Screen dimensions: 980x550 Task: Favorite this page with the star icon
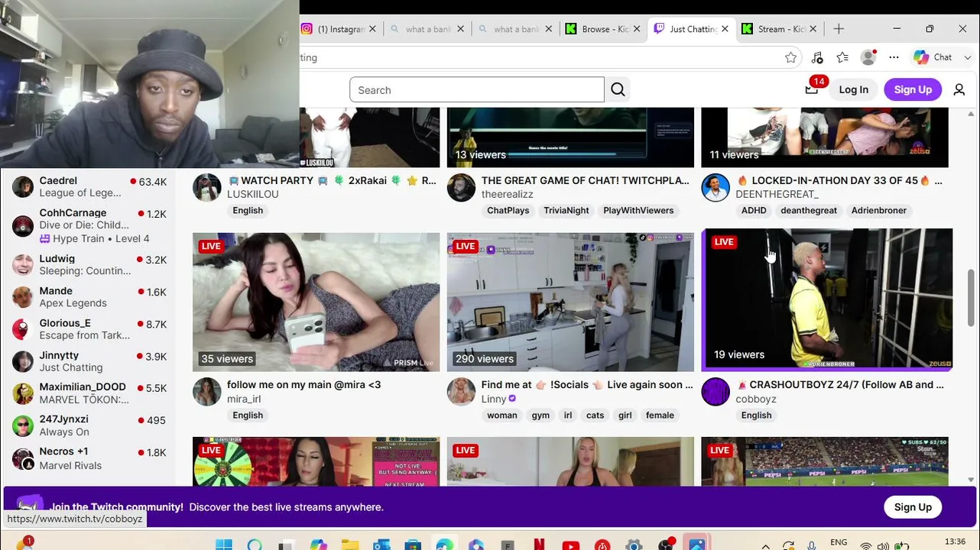(790, 57)
